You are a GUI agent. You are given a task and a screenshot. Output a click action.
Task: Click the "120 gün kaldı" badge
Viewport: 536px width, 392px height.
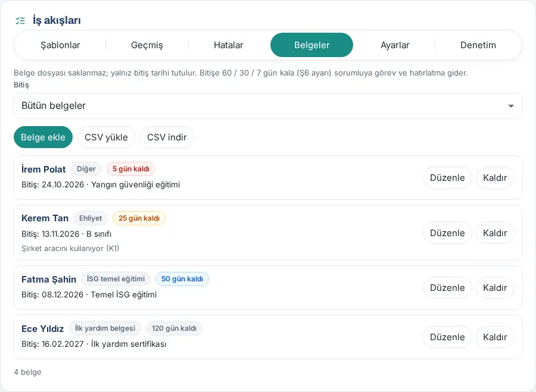174,328
